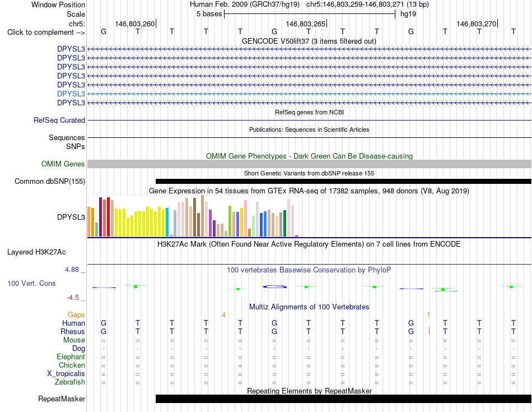Open the GTEx Gene Expression track title
This screenshot has height=412, width=532.
(309, 191)
